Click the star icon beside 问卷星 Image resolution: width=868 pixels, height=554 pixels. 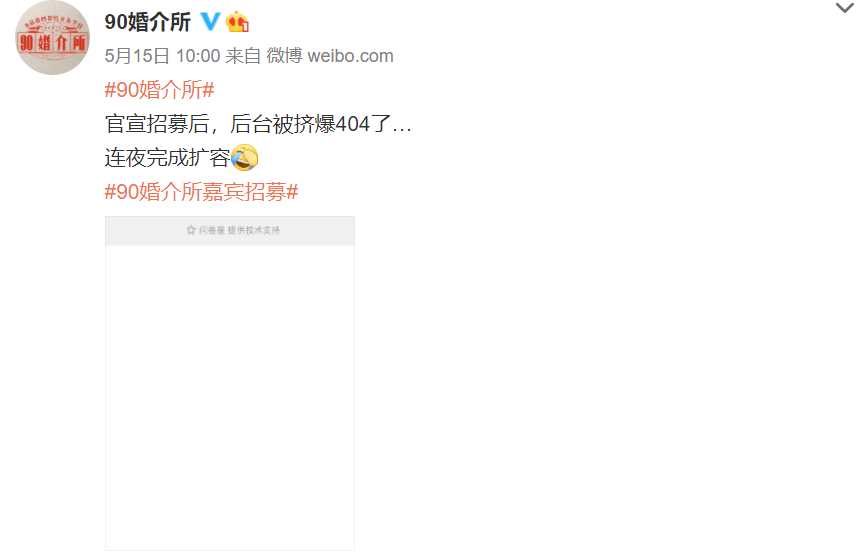[191, 230]
